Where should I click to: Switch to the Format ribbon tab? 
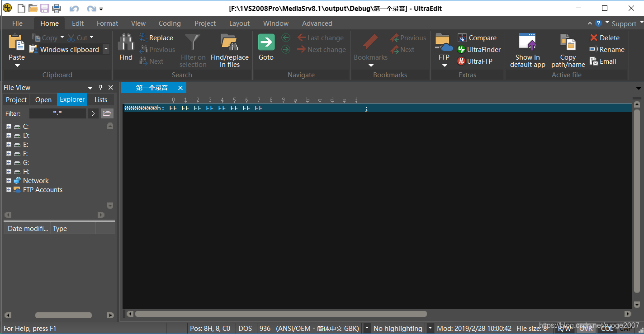pyautogui.click(x=107, y=24)
